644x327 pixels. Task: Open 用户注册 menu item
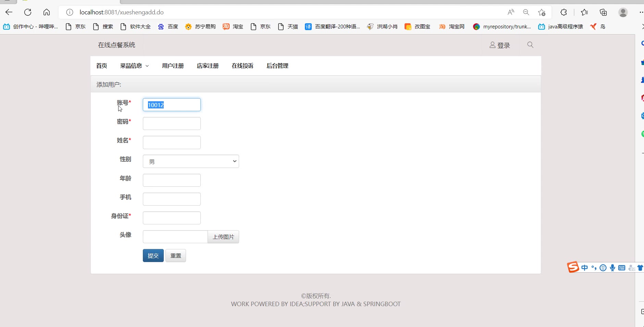pyautogui.click(x=173, y=66)
